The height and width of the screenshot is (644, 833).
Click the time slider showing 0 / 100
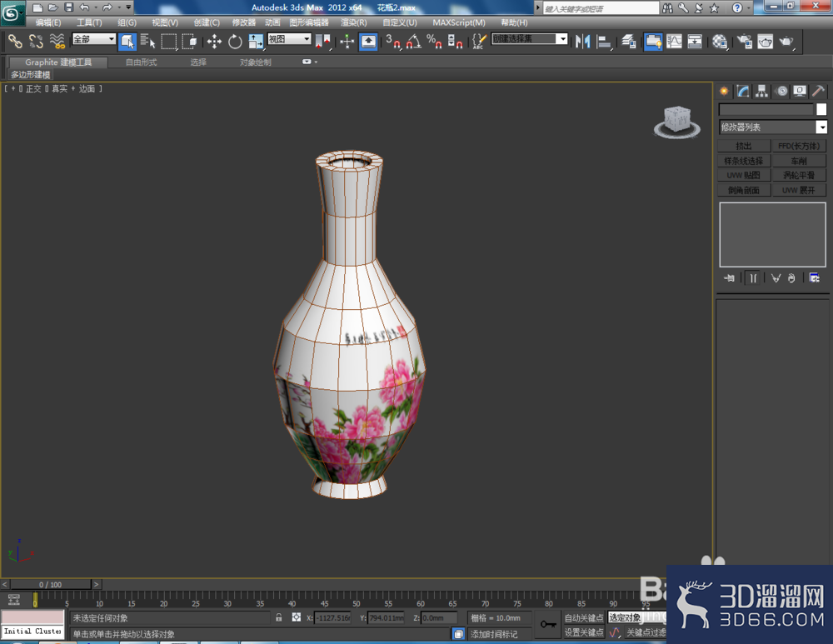click(x=51, y=584)
